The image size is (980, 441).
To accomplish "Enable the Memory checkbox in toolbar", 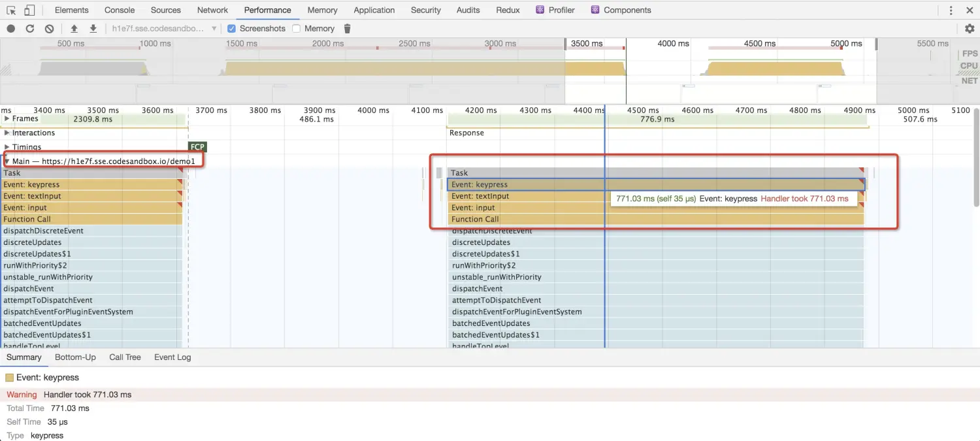I will pos(297,29).
